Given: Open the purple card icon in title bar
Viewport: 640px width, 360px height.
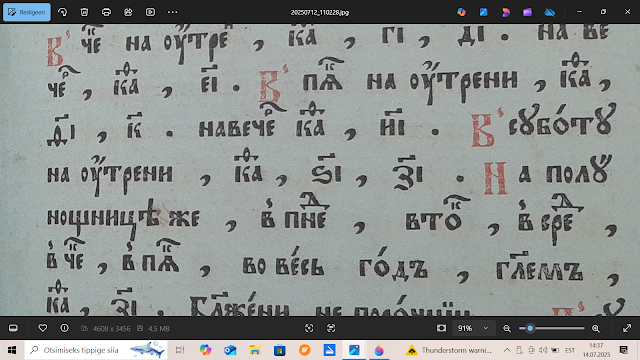Looking at the screenshot, I should point(528,12).
